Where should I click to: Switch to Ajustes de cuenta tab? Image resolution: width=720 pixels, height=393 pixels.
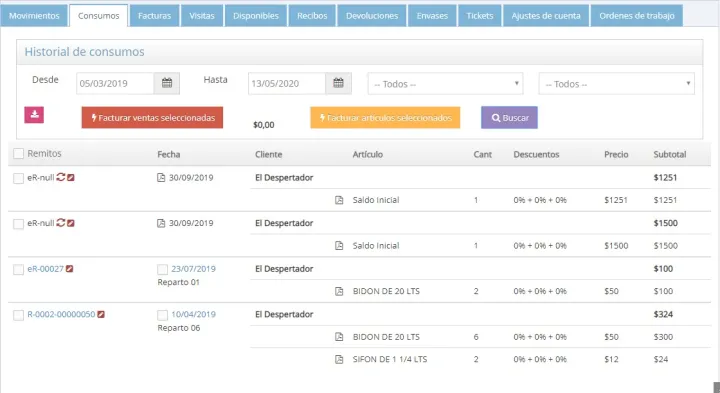(x=546, y=16)
